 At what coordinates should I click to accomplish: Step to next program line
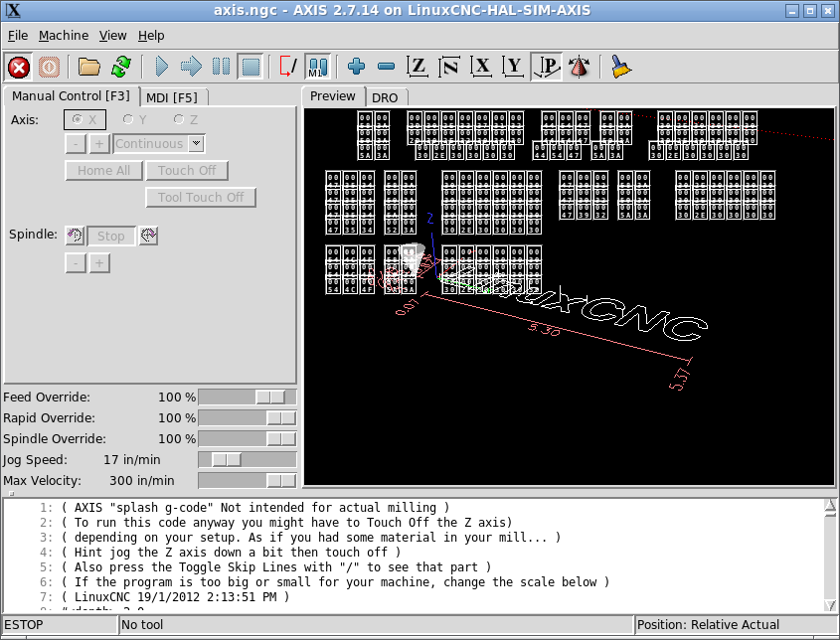click(x=191, y=67)
